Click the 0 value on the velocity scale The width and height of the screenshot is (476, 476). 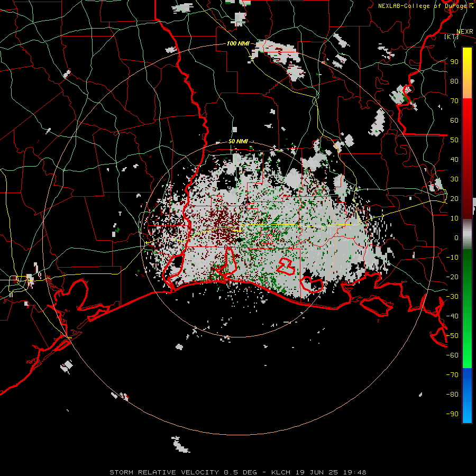456,237
